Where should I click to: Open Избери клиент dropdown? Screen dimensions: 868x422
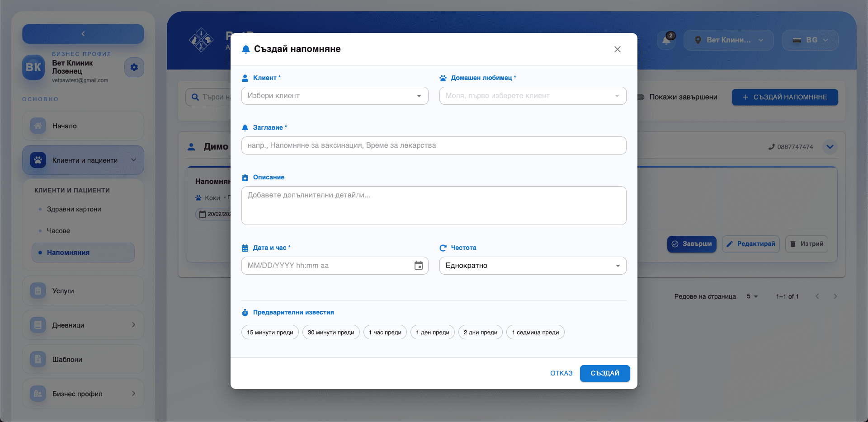pyautogui.click(x=335, y=96)
